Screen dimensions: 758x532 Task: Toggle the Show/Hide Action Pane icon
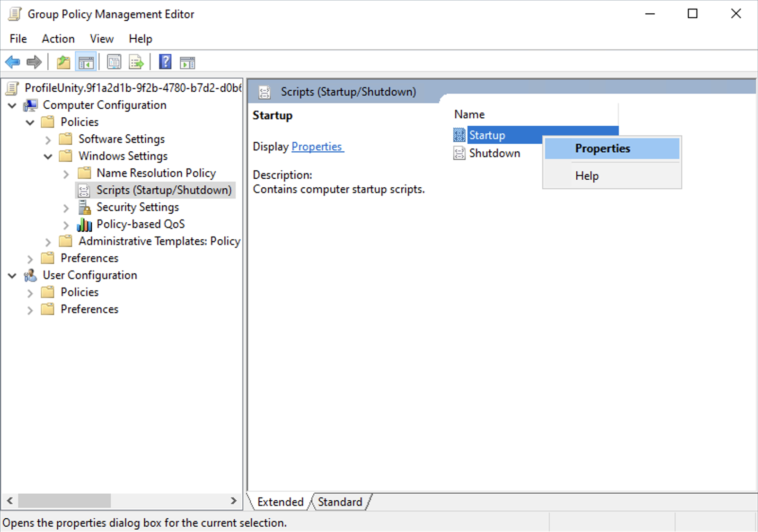[x=187, y=62]
